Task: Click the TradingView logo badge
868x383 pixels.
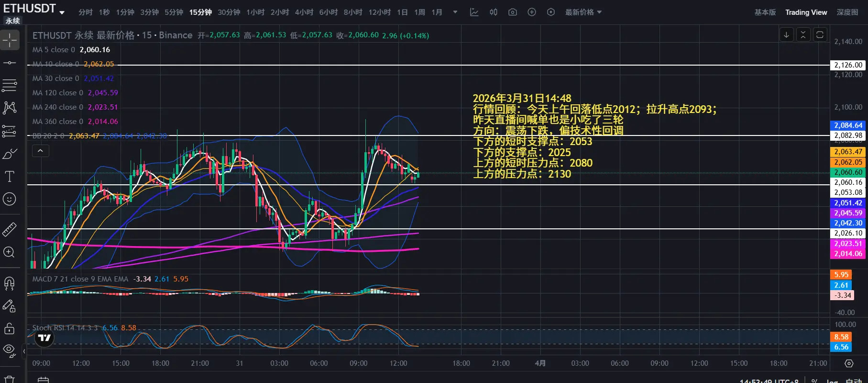Action: pyautogui.click(x=44, y=338)
